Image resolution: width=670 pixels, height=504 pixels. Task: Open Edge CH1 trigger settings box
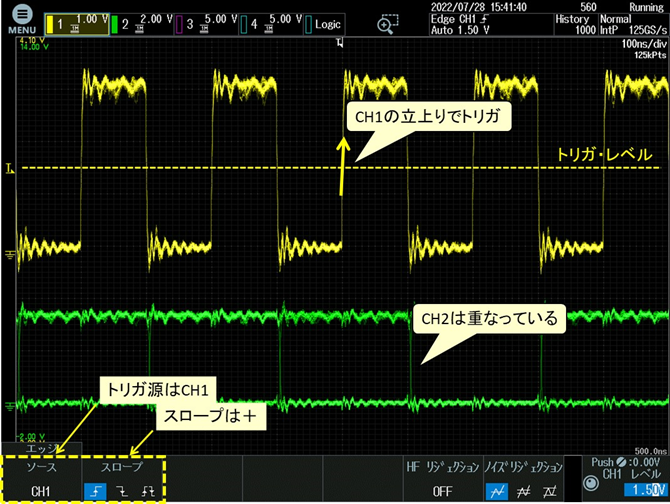click(x=491, y=24)
